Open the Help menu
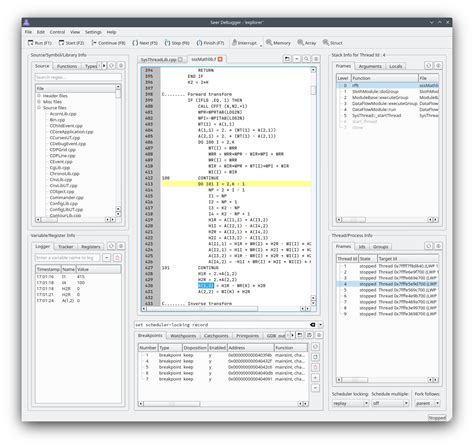The height and width of the screenshot is (447, 474). click(111, 32)
